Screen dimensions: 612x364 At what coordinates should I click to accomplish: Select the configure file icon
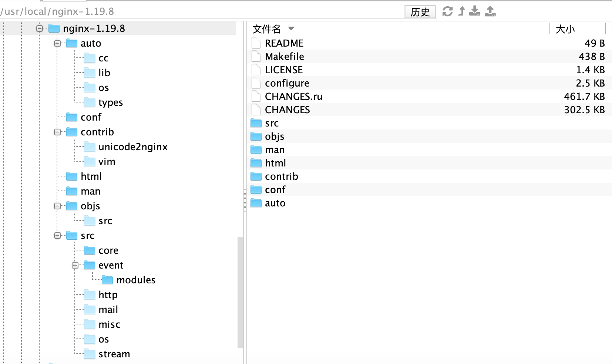coord(256,83)
